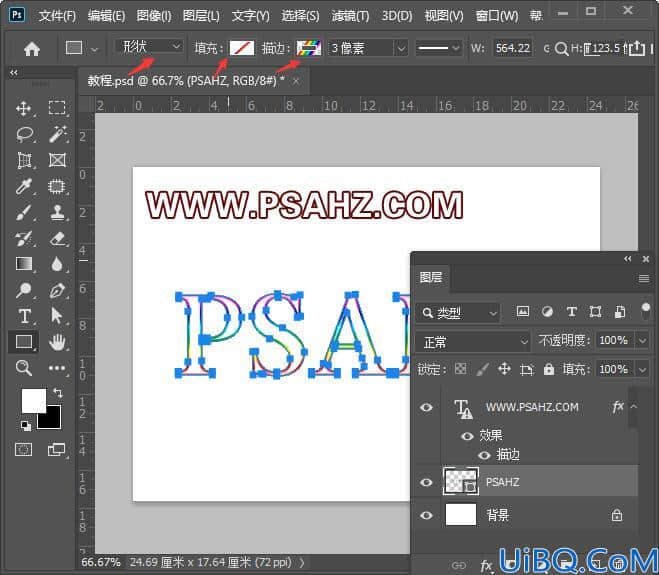This screenshot has width=659, height=575.
Task: Open the 编辑(E) menu
Action: click(106, 16)
